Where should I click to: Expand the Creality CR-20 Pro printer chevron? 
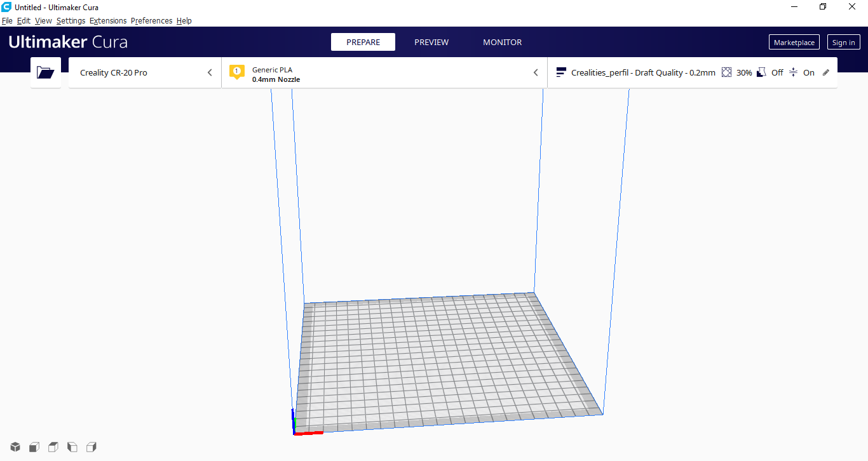(x=210, y=72)
